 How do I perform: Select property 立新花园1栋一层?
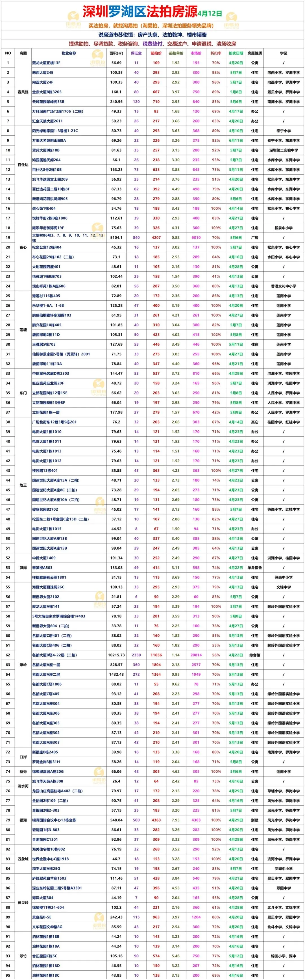pos(46,412)
